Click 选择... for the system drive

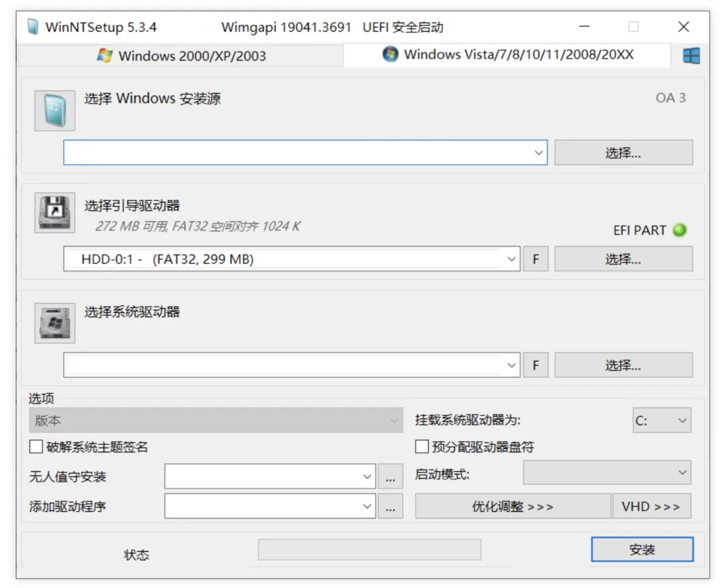click(x=624, y=365)
